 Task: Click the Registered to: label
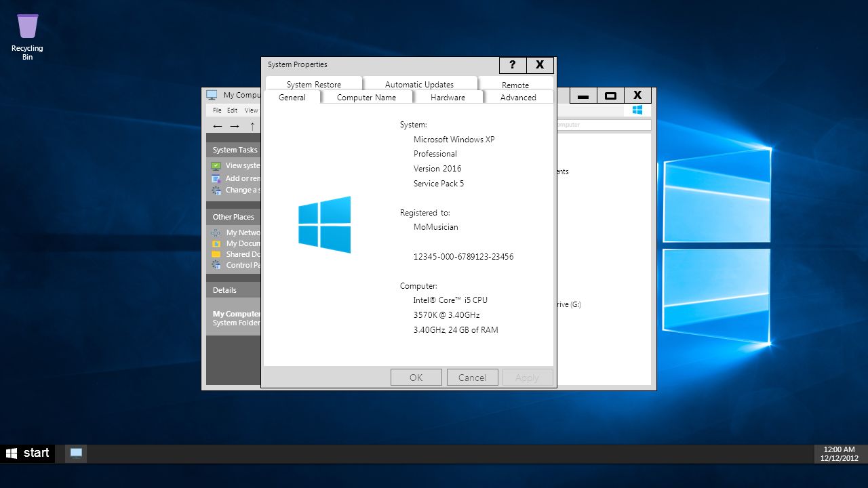pos(425,213)
